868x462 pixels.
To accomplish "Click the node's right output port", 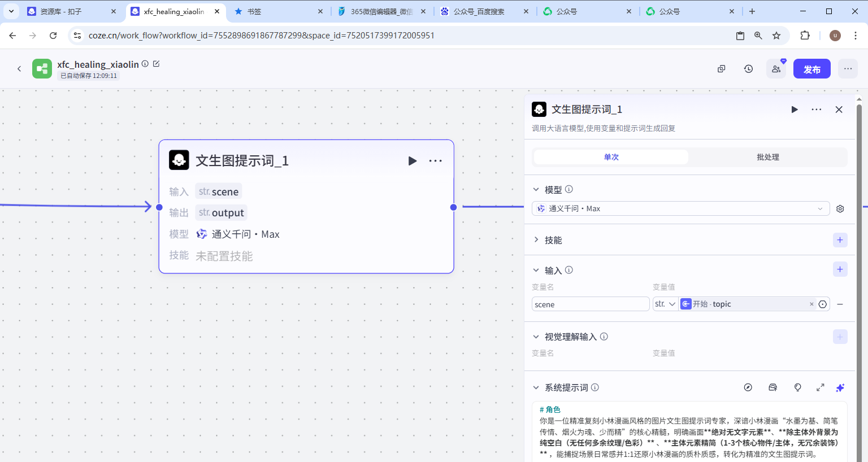I will point(453,207).
